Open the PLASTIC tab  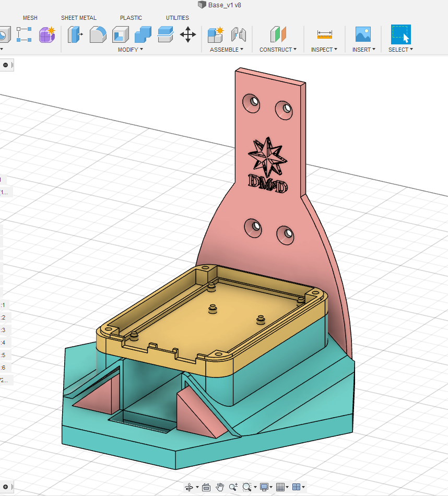tap(131, 18)
